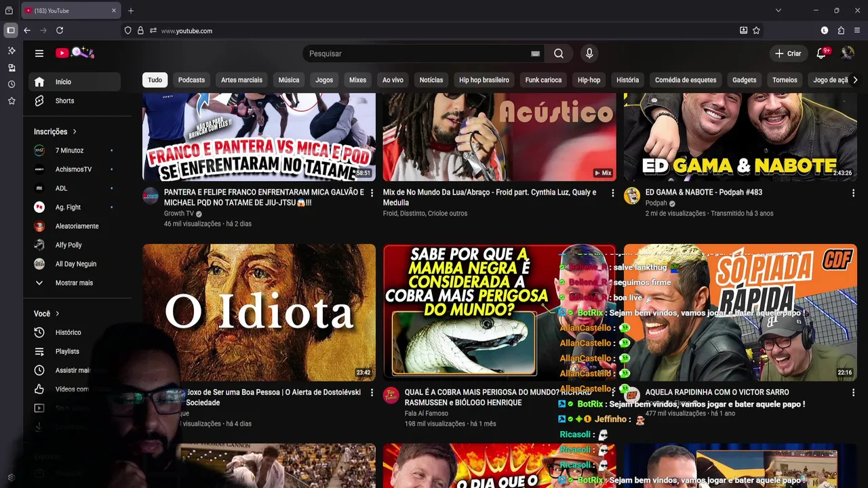Screen dimensions: 868x488
Task: Open the Podpah channel avatar
Action: pyautogui.click(x=632, y=197)
